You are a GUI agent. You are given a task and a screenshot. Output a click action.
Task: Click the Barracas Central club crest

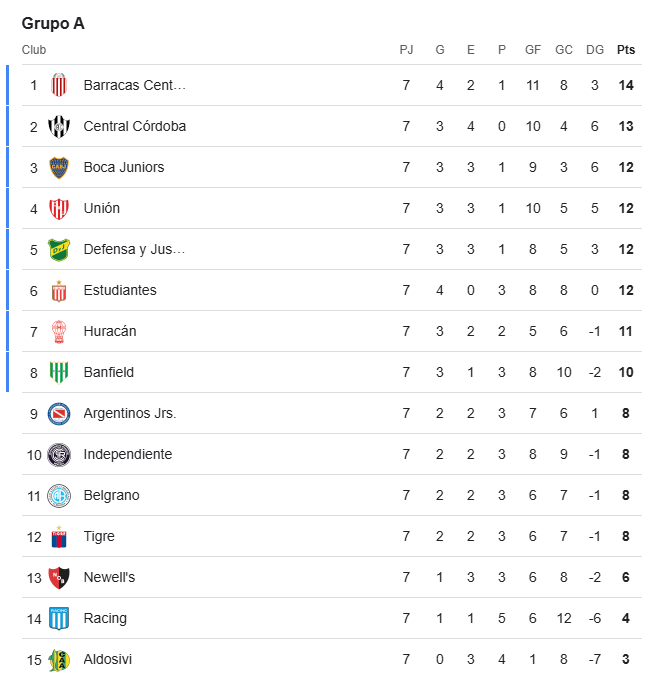[59, 85]
